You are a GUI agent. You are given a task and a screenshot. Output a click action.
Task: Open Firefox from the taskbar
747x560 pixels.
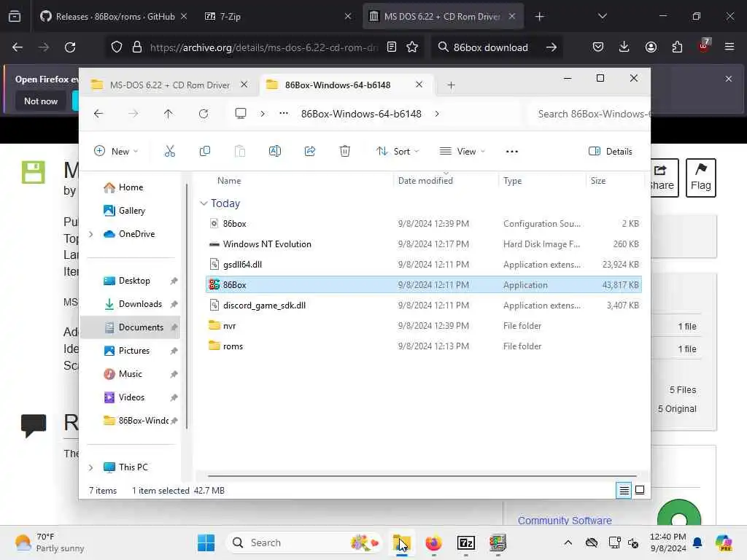[x=433, y=542]
